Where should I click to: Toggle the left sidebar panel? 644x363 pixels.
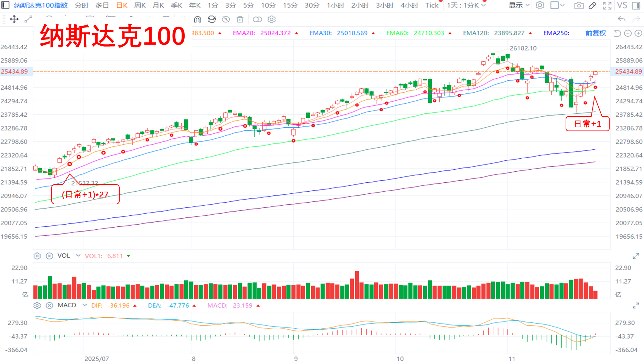pos(6,5)
